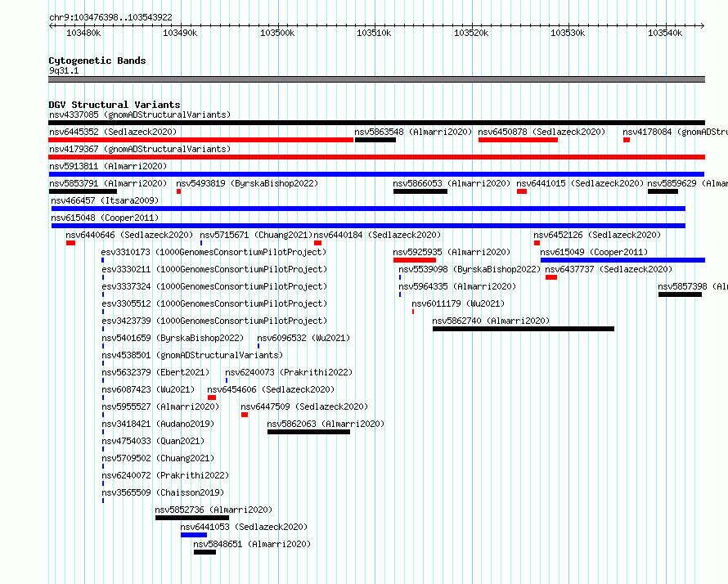This screenshot has width=728, height=584.
Task: Click the nsv5709502 Chuang2021 label
Action: coord(158,458)
